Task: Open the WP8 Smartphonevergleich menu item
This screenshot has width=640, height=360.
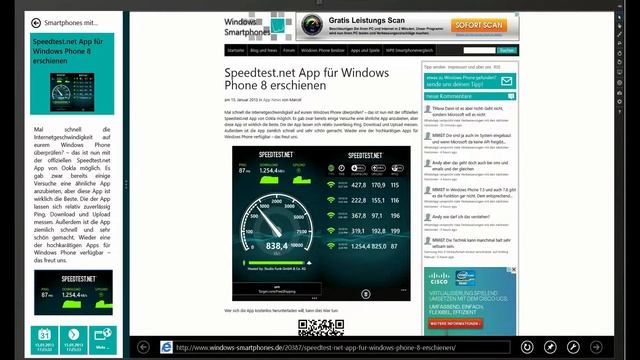Action: click(409, 50)
